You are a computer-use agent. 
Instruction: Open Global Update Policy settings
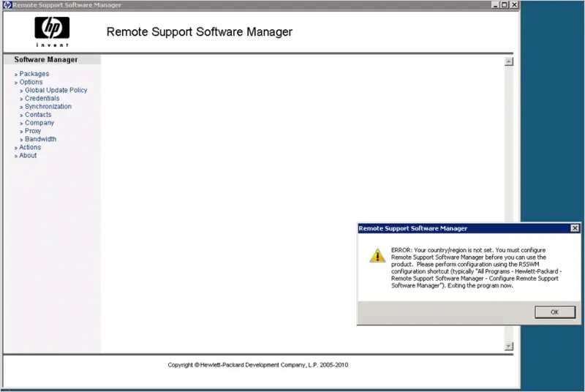pyautogui.click(x=56, y=90)
